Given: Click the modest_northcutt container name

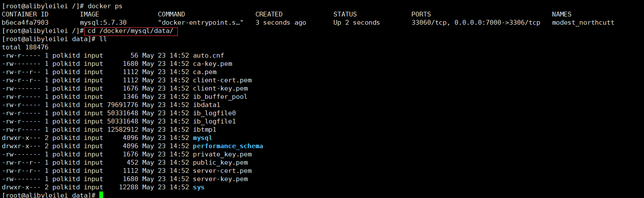Looking at the screenshot, I should 583,23.
